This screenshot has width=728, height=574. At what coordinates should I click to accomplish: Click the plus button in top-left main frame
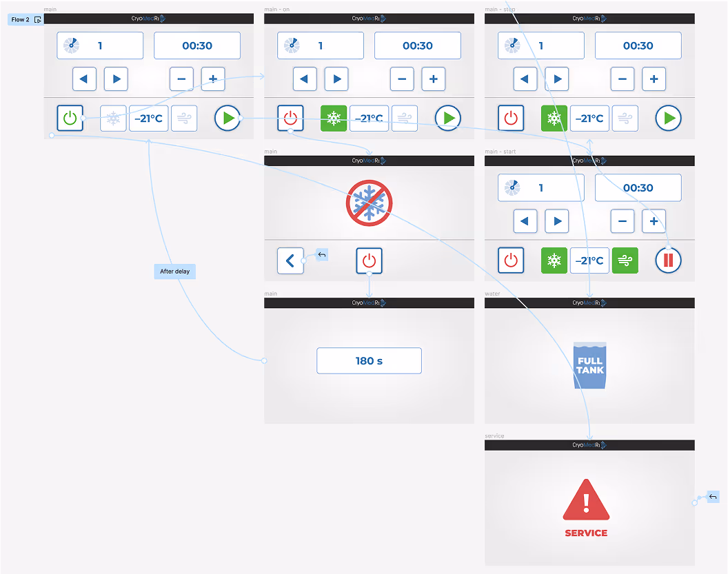click(213, 79)
